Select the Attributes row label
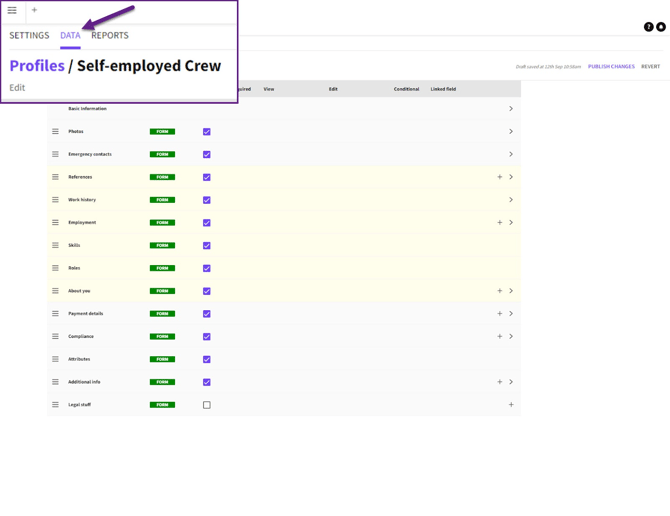 (x=79, y=359)
